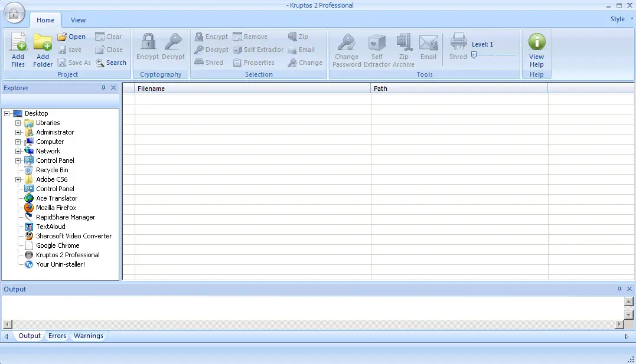The width and height of the screenshot is (636, 364).
Task: Select the Errors tab
Action: [x=57, y=336]
